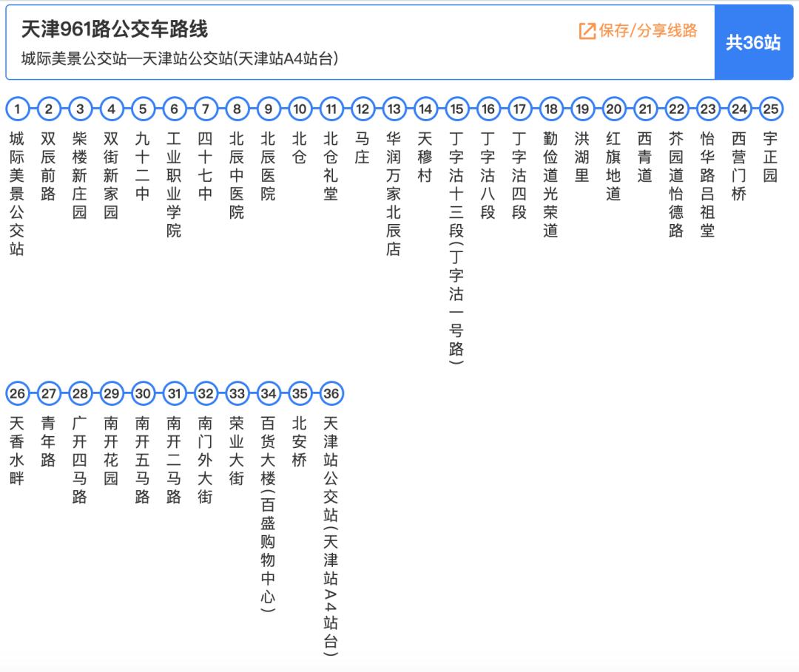
Task: Open the 北安桥 stop name
Action: click(x=300, y=441)
